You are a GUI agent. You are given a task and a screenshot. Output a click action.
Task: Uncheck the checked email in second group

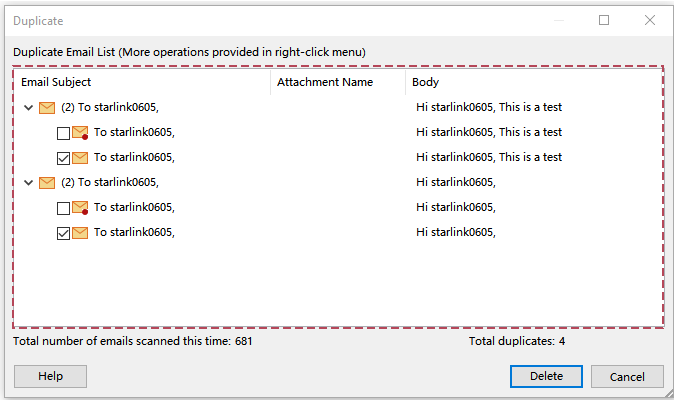coord(64,233)
